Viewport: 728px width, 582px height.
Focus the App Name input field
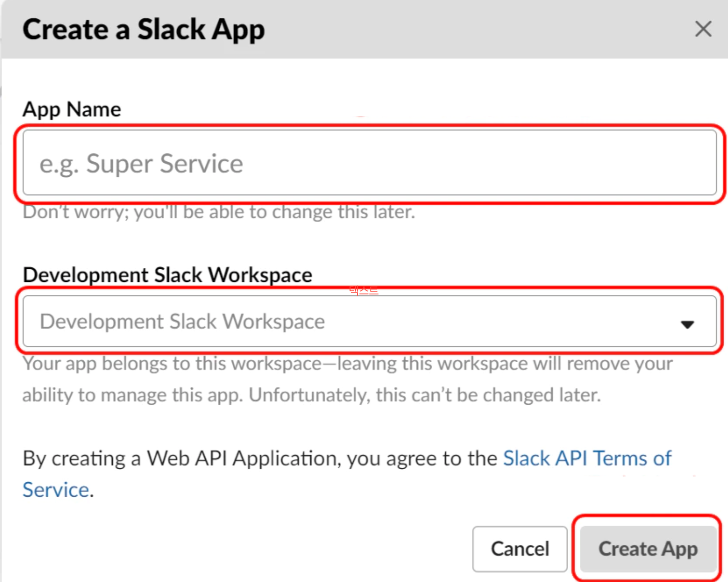point(370,163)
